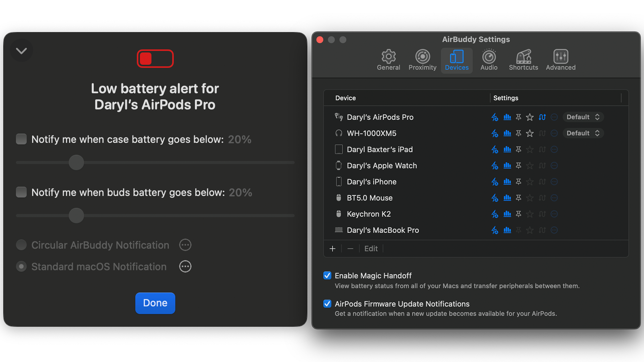This screenshot has width=644, height=362.
Task: Click lightning icon for WH-1000XM5 row
Action: tap(495, 133)
